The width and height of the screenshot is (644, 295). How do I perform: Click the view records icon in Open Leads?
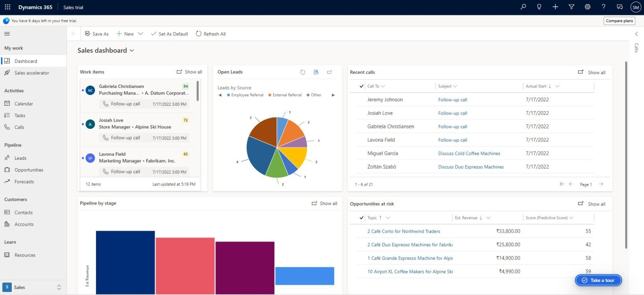[x=316, y=72]
